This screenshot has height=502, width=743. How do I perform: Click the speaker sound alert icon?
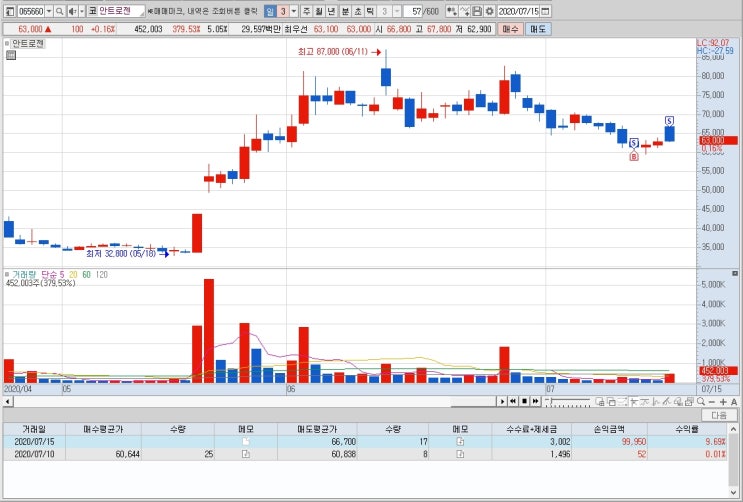72,11
